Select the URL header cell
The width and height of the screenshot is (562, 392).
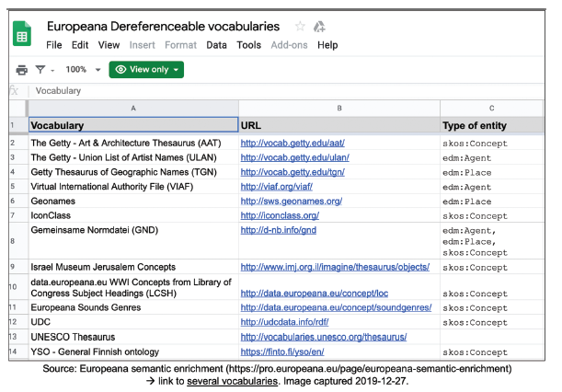[339, 125]
